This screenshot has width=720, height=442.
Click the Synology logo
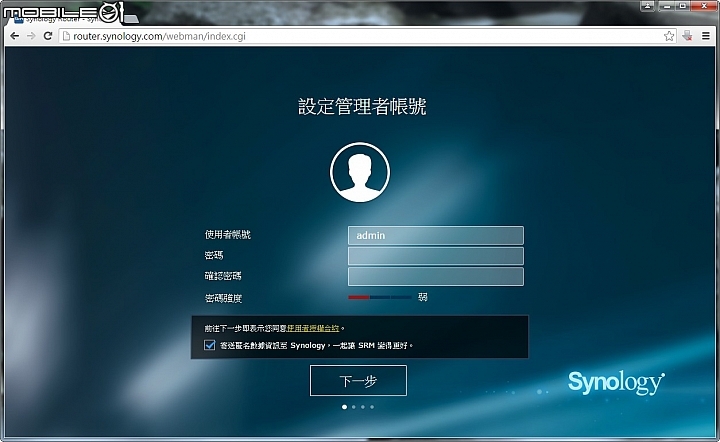tap(616, 382)
